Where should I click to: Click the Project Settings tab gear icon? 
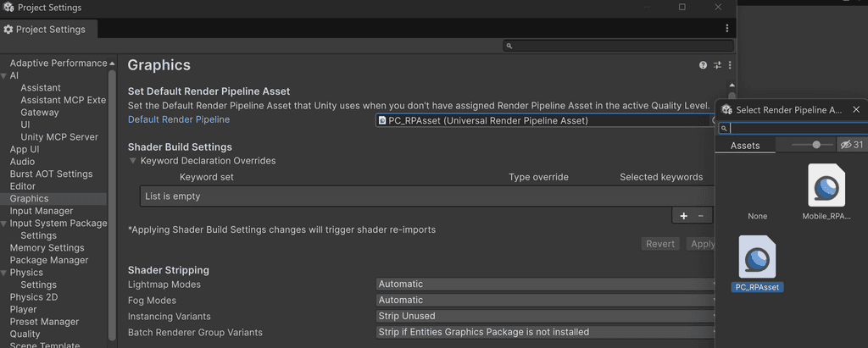click(8, 30)
